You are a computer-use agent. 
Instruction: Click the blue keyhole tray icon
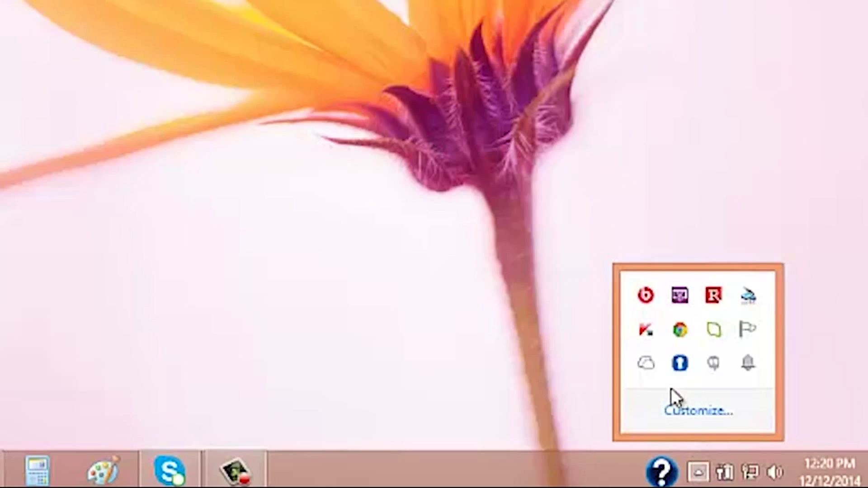click(x=679, y=363)
